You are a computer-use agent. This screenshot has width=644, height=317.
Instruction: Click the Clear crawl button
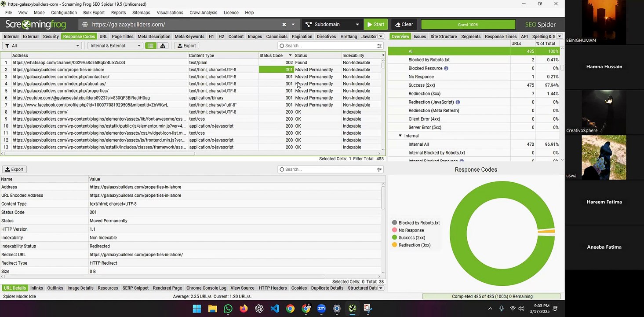coord(404,25)
